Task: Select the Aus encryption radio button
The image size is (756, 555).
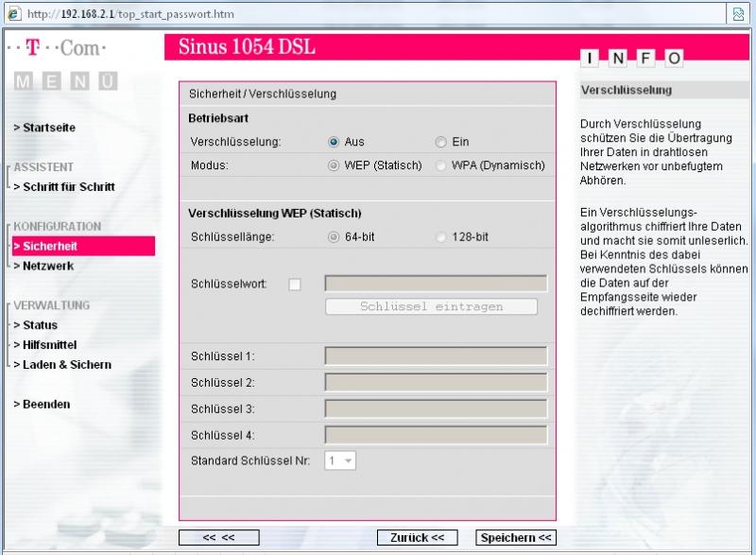Action: (x=334, y=142)
